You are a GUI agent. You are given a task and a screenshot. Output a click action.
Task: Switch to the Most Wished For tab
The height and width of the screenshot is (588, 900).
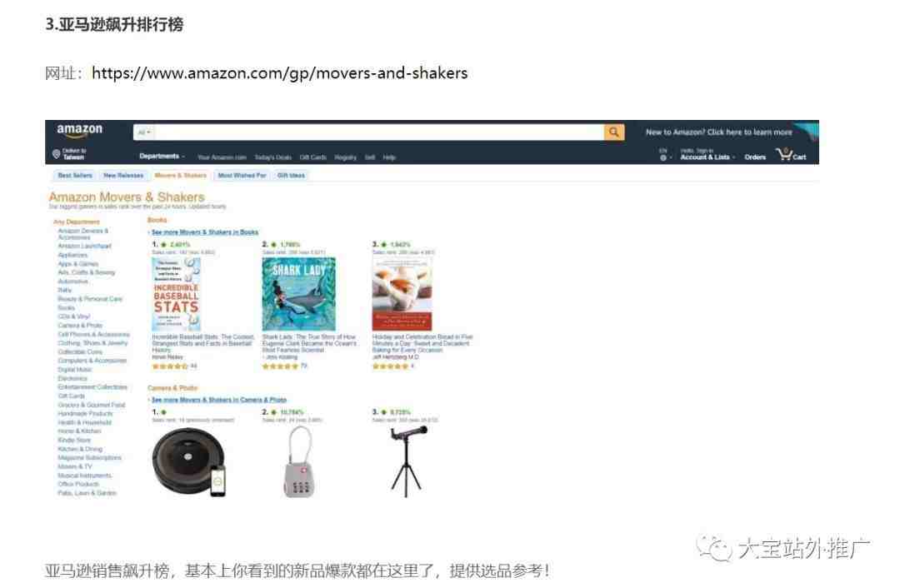tap(242, 175)
